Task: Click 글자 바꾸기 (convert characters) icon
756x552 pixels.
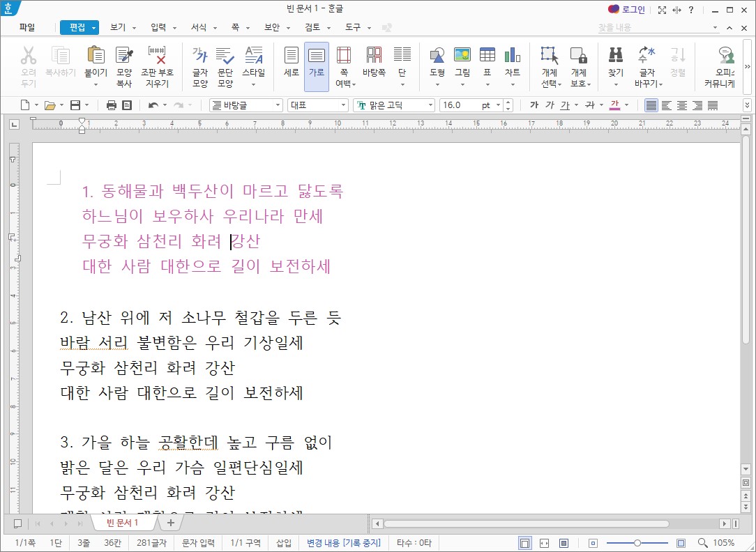Action: (x=647, y=55)
